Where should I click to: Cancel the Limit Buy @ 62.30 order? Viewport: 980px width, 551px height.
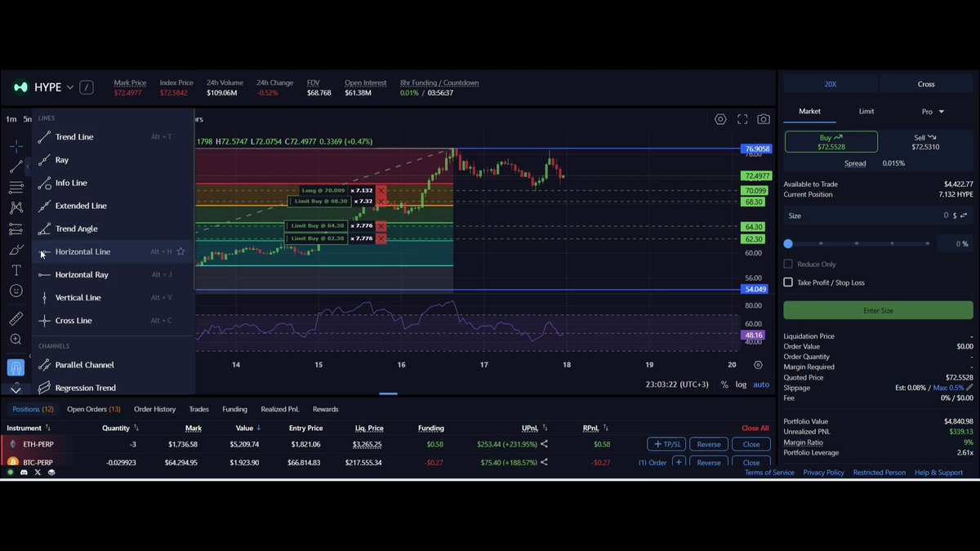(381, 238)
